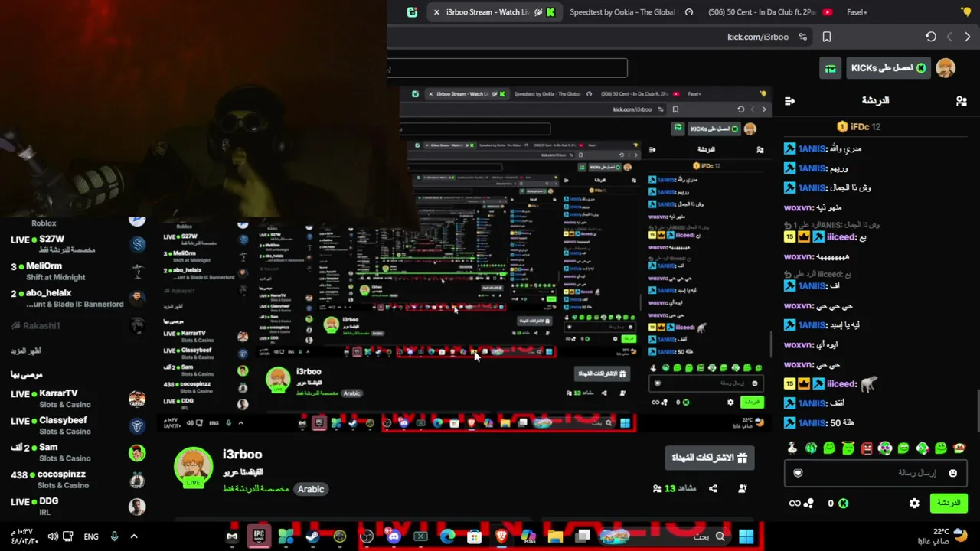Open DDG channel in sidebar
This screenshot has width=980, height=551.
(x=78, y=506)
